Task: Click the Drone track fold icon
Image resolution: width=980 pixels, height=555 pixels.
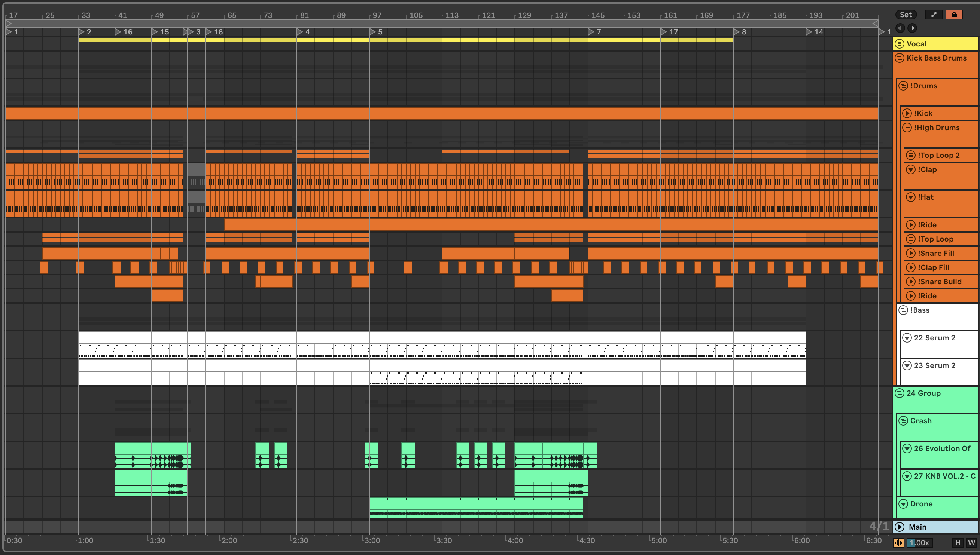Action: pos(903,504)
